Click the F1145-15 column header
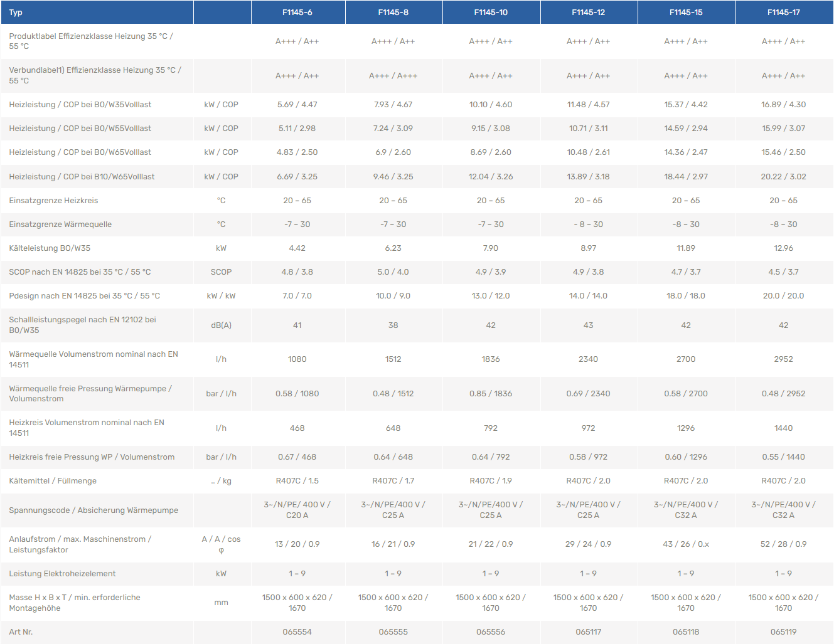This screenshot has height=644, width=834. [686, 13]
